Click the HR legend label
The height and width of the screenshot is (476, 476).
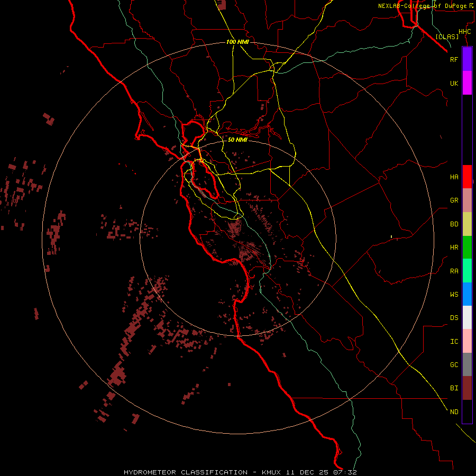point(454,248)
